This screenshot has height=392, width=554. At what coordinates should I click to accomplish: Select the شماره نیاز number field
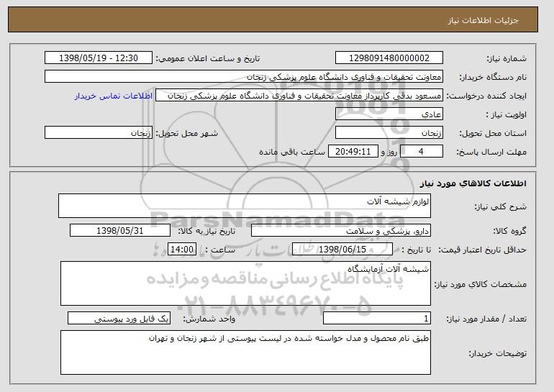(389, 58)
